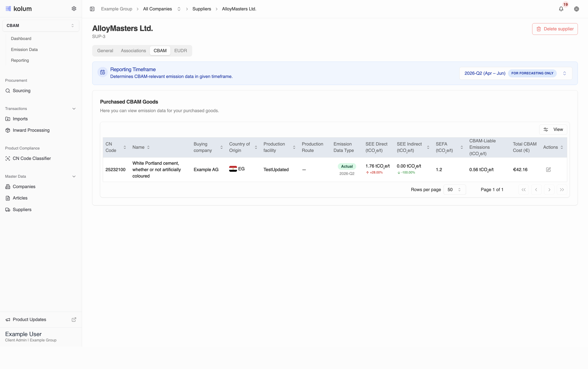
Task: Click Example AG buying company cell
Action: point(206,170)
